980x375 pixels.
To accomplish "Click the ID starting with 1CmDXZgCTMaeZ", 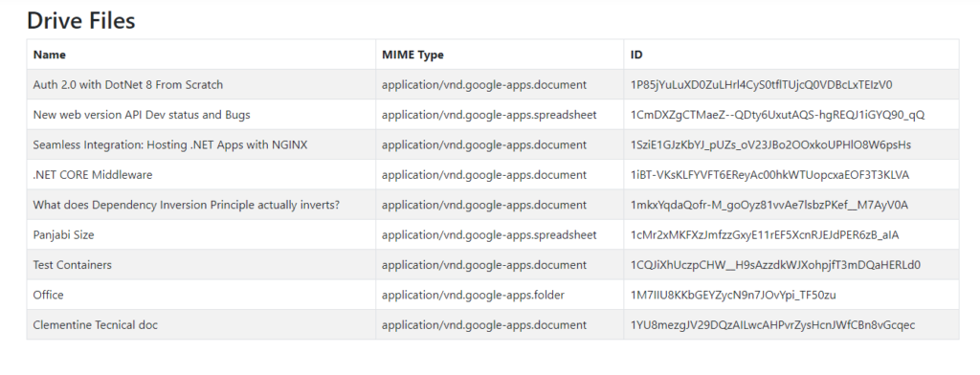I will click(x=777, y=115).
